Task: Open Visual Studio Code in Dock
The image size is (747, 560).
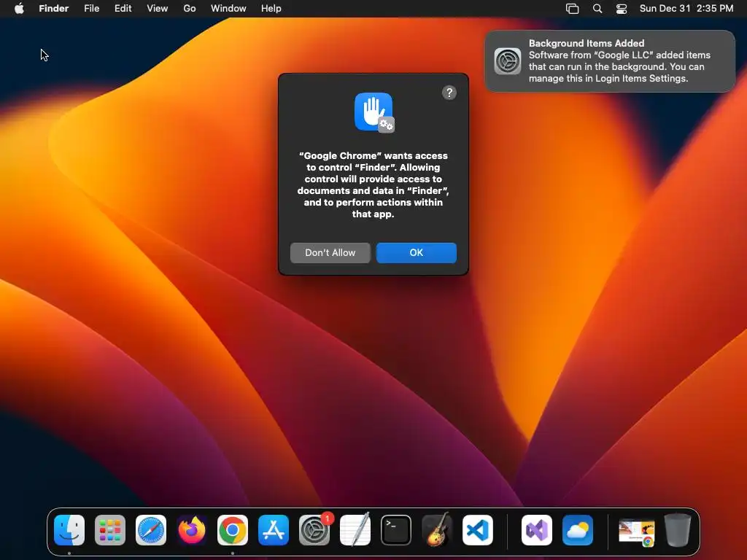Action: coord(477,530)
